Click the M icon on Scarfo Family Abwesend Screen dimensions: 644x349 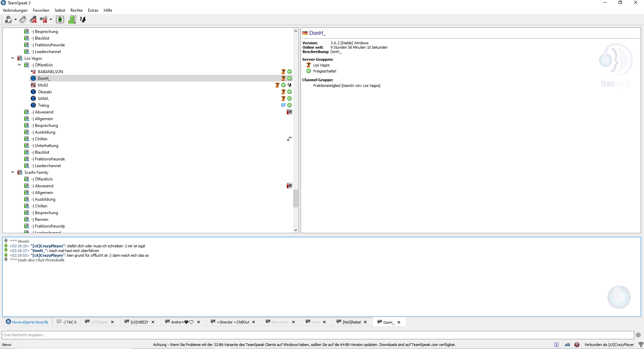(289, 186)
